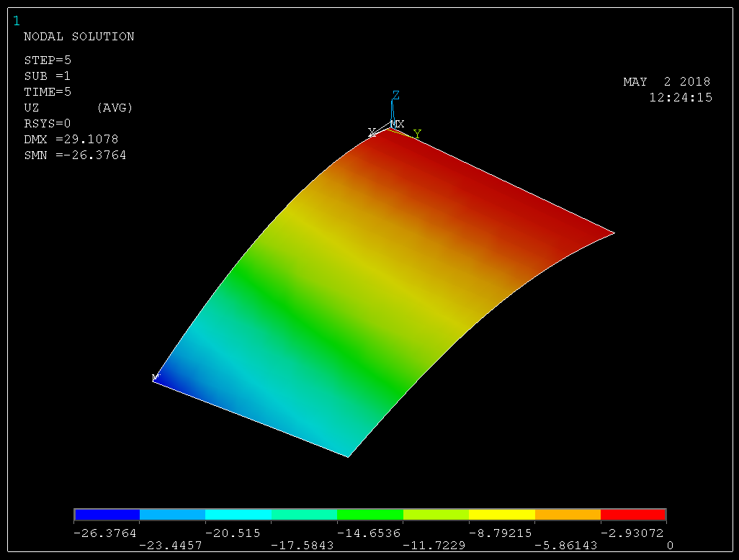
Task: Click the NODAL SOLUTION title text
Action: pos(79,37)
